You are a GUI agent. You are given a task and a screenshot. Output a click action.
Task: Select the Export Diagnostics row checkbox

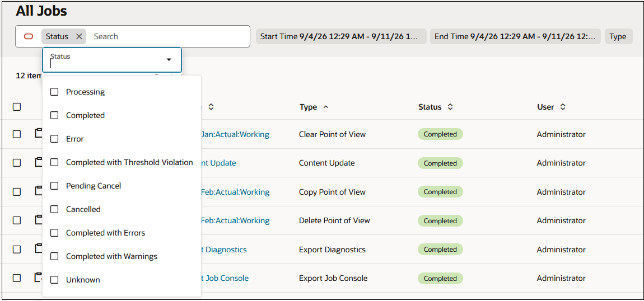pyautogui.click(x=16, y=250)
